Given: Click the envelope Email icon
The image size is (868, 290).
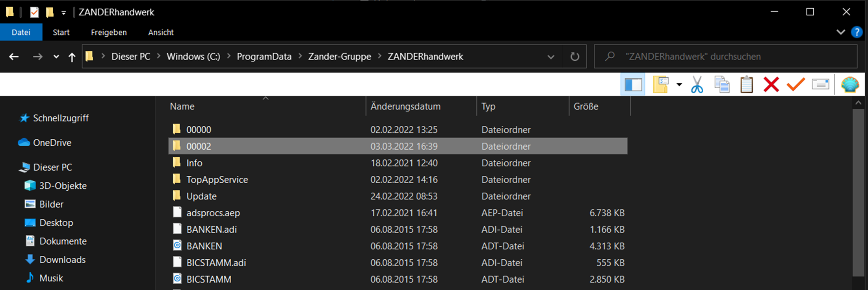Looking at the screenshot, I should click(x=820, y=84).
